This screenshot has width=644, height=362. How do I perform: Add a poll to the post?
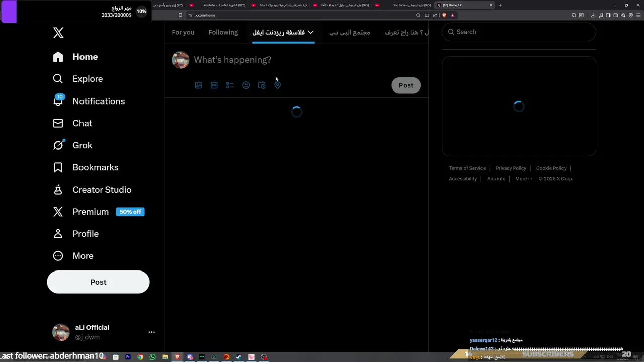(230, 85)
